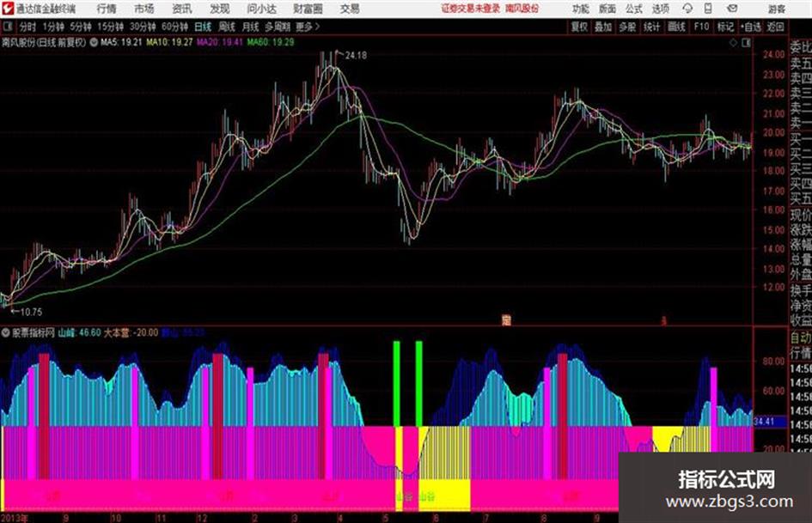Expand the 股票指标网 indicator dropdown arrow
The image size is (812, 523).
pos(6,332)
